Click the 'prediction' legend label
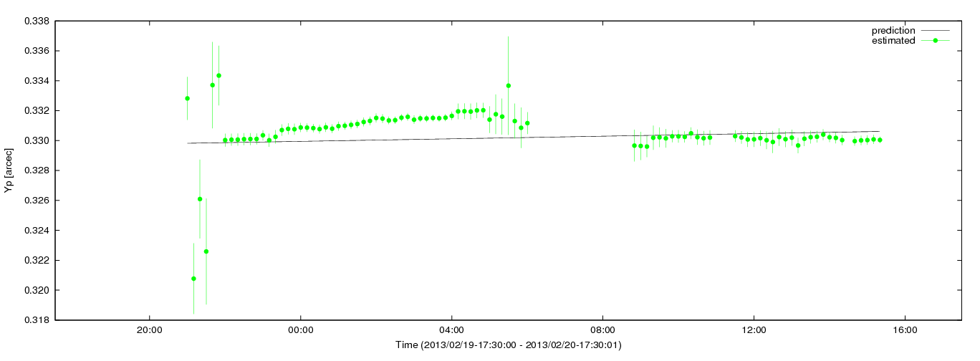 click(893, 31)
